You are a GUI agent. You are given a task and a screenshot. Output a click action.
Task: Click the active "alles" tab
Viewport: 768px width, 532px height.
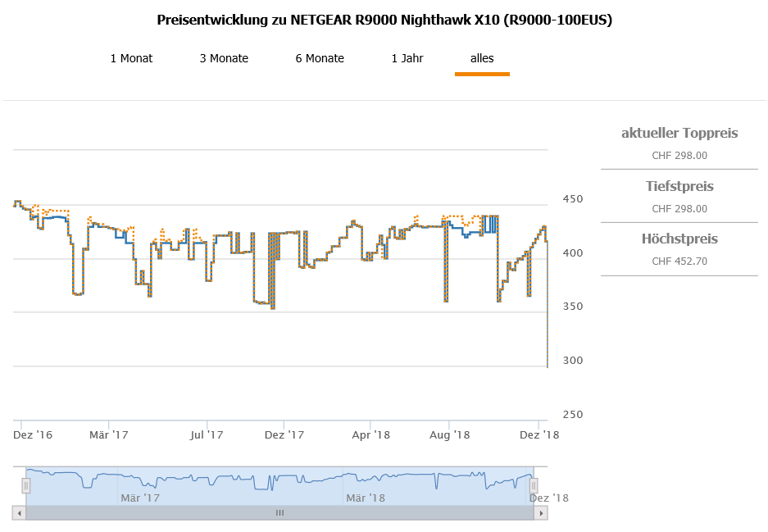(x=482, y=58)
